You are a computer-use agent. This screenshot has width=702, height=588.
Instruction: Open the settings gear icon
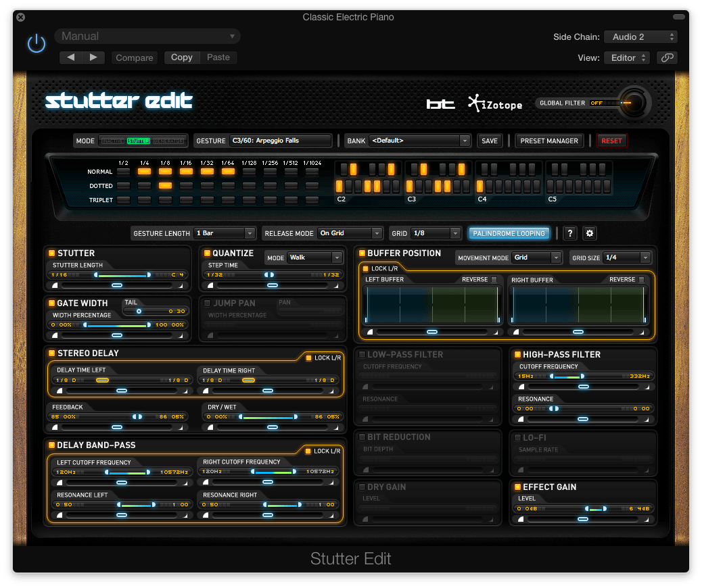[x=590, y=233]
